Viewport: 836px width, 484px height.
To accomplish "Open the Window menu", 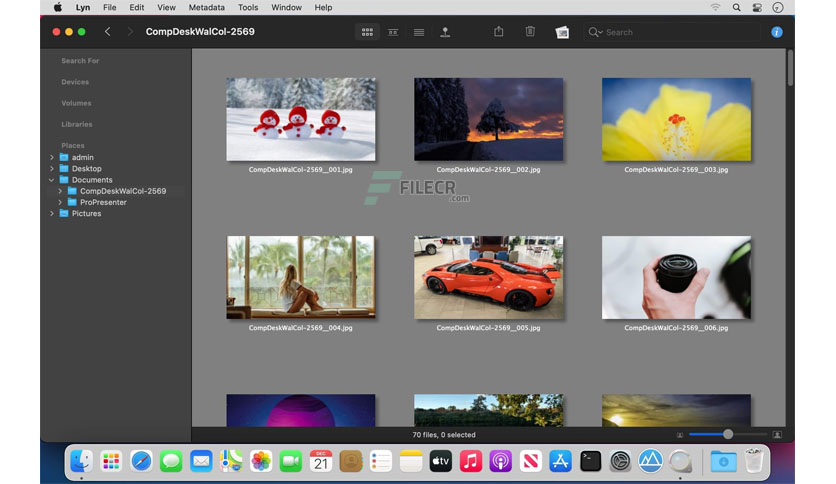I will (x=286, y=7).
